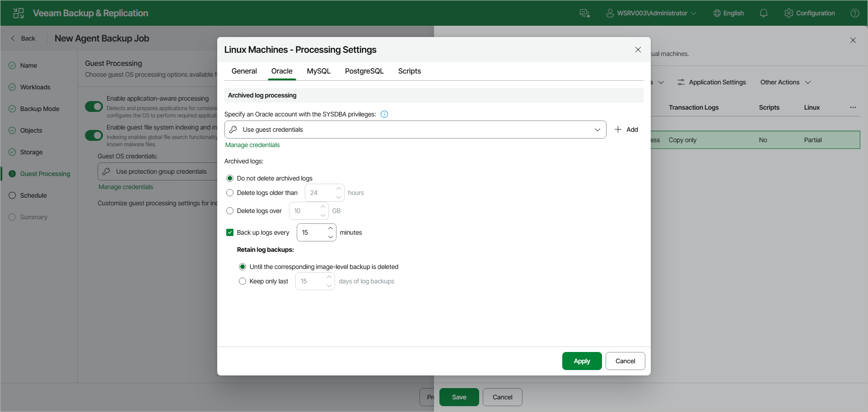Open the Schedule wizard step
The width and height of the screenshot is (868, 412).
point(28,195)
